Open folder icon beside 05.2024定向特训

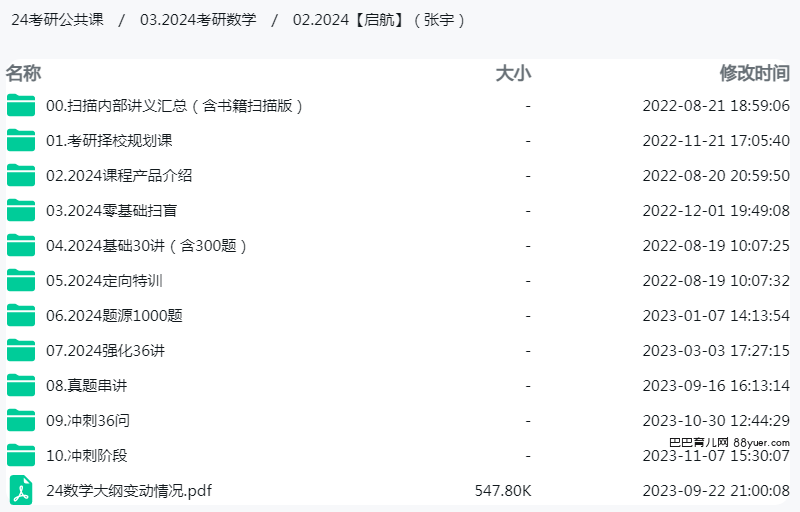21,280
